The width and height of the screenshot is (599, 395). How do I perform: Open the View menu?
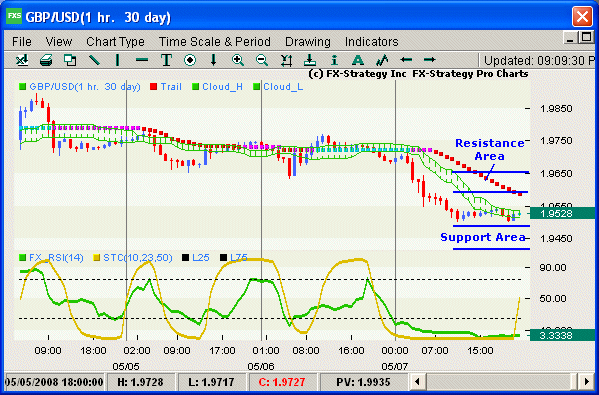58,41
